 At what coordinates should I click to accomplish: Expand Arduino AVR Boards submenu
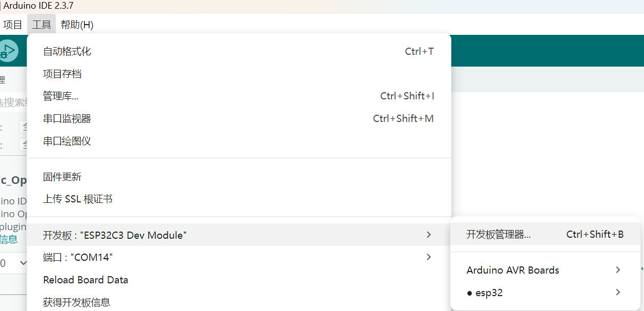(x=545, y=270)
